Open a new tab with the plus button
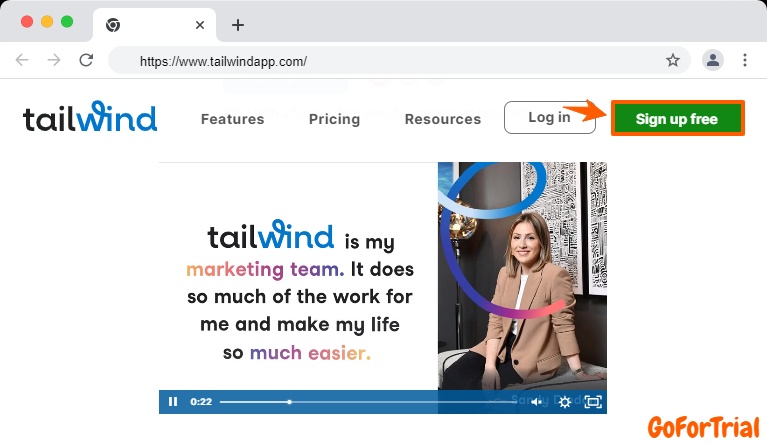The image size is (767, 445). (238, 25)
